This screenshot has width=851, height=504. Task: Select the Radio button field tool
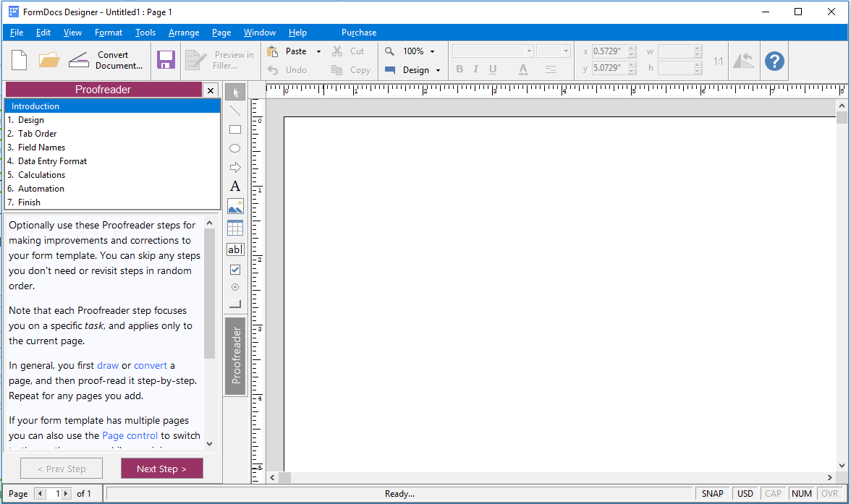point(235,287)
